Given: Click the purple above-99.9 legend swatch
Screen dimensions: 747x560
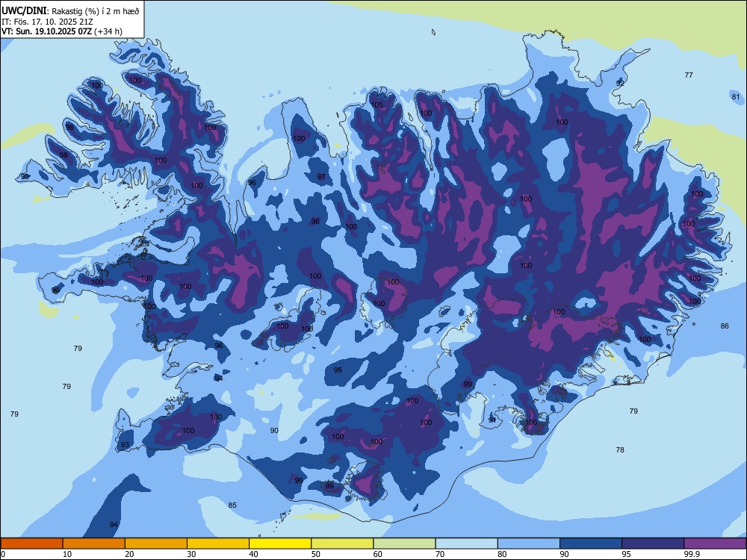Looking at the screenshot, I should point(715,544).
